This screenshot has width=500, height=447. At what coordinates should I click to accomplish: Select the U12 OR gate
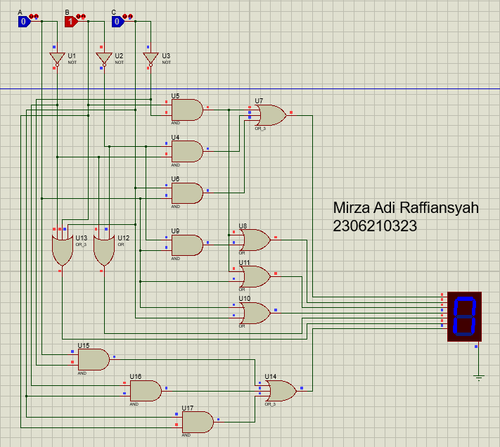[x=104, y=250]
